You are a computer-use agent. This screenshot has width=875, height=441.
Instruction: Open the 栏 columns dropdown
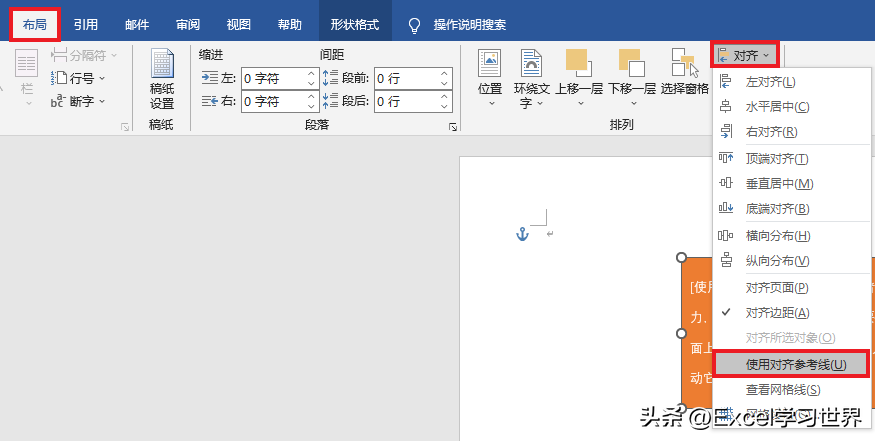[27, 78]
